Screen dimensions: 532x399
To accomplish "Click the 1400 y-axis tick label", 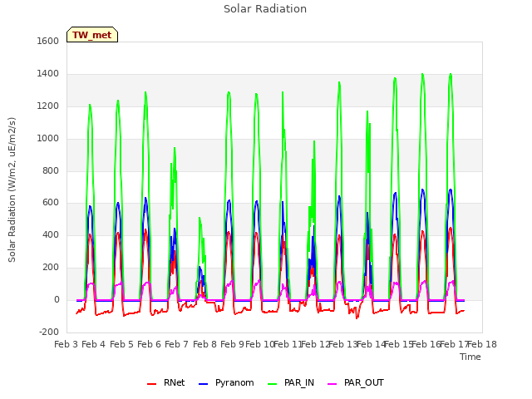I will pos(48,73).
